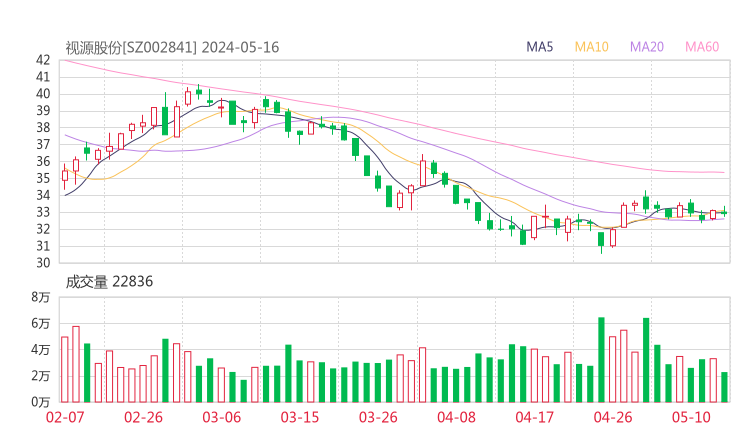Image resolution: width=740 pixels, height=440 pixels.
Task: Click the 03-06 date label
Action: click(222, 417)
